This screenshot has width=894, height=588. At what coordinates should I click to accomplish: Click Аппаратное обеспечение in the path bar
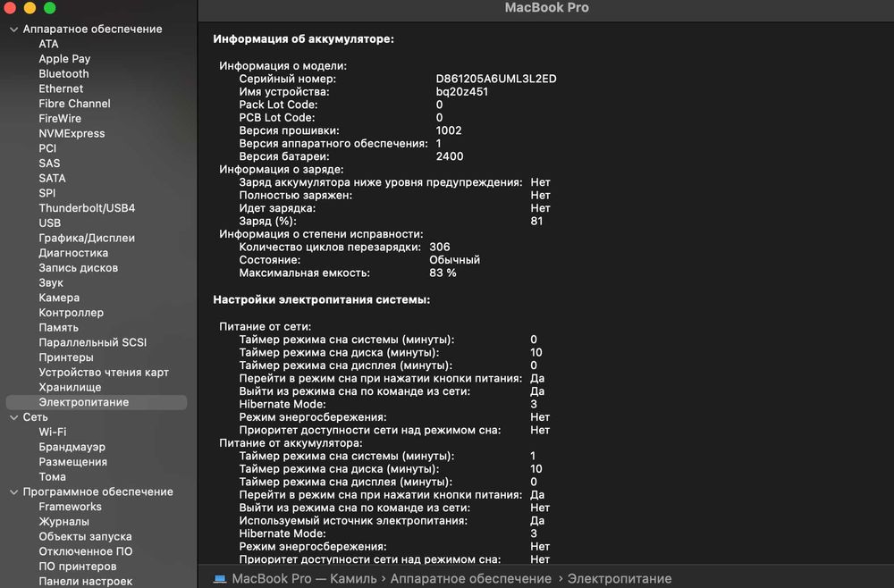[470, 579]
